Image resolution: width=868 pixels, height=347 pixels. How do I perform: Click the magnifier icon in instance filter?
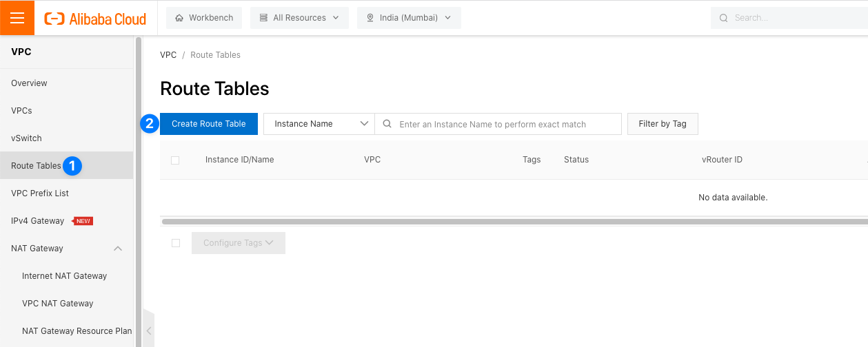387,124
